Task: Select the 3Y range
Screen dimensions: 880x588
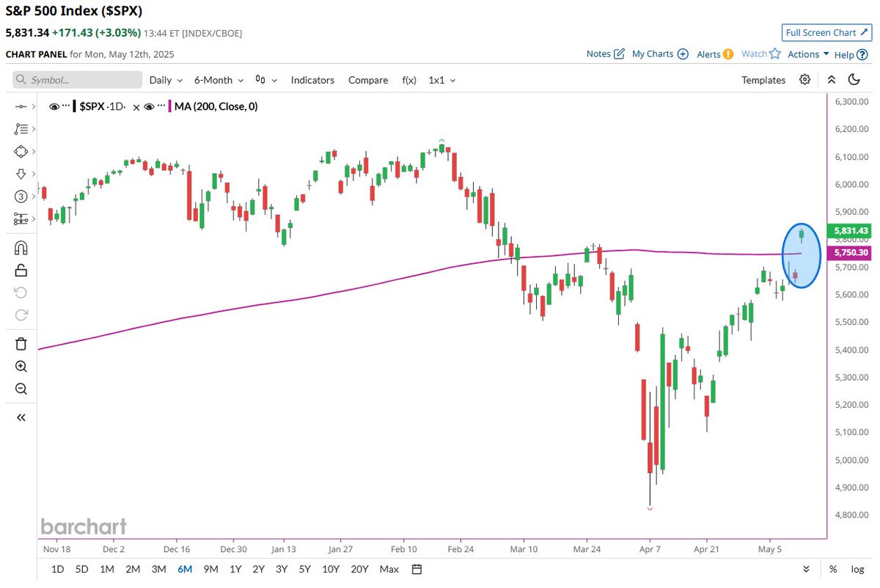Action: (282, 569)
